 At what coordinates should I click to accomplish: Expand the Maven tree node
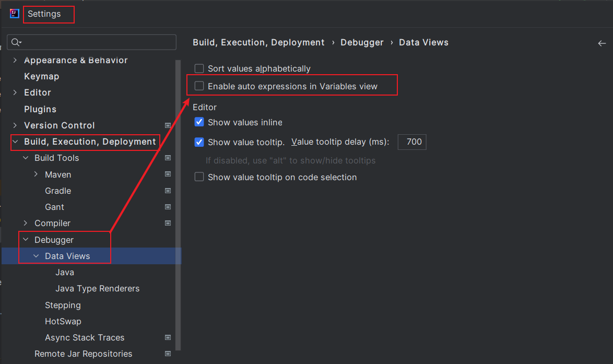(x=36, y=174)
